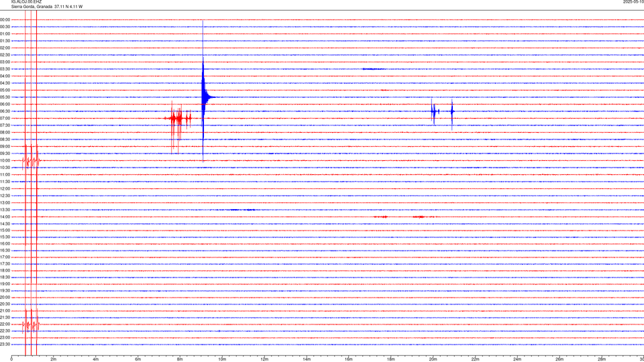Click the 17:00 time label
644x362 pixels.
coord(5,257)
